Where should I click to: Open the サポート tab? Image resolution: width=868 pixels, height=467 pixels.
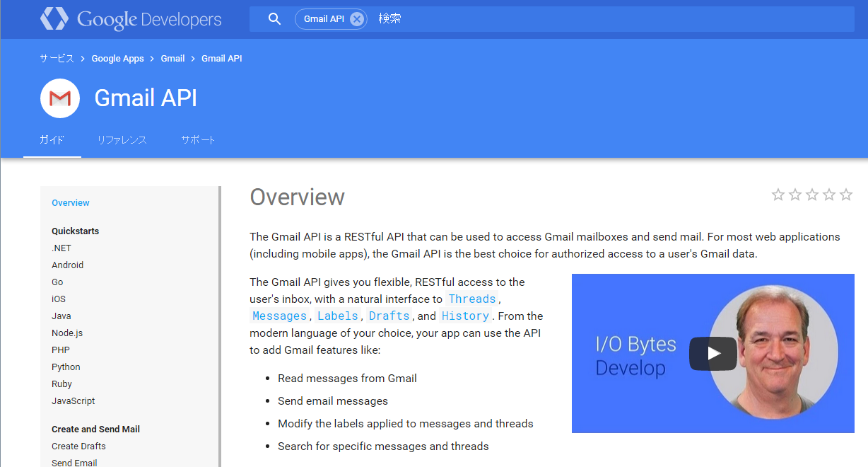click(x=198, y=140)
